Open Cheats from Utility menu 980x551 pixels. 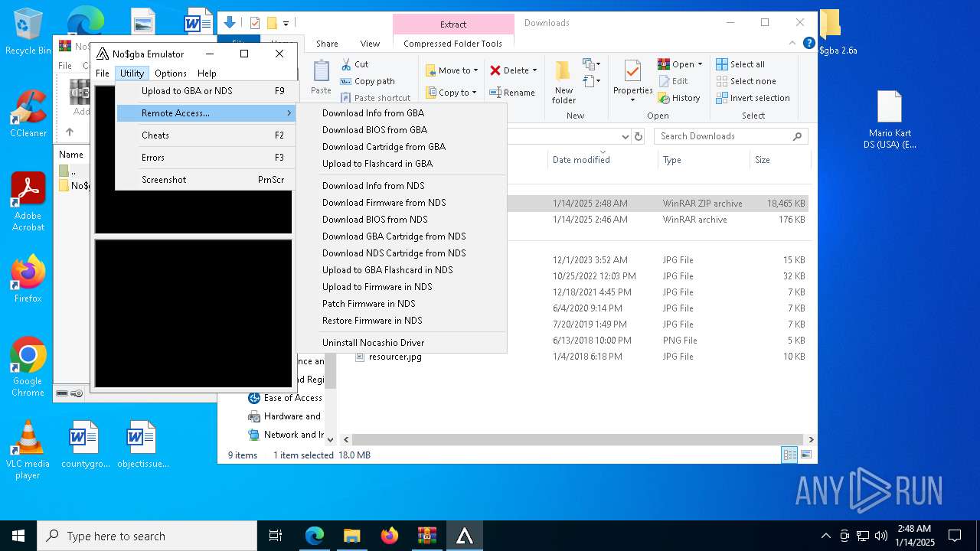206,135
